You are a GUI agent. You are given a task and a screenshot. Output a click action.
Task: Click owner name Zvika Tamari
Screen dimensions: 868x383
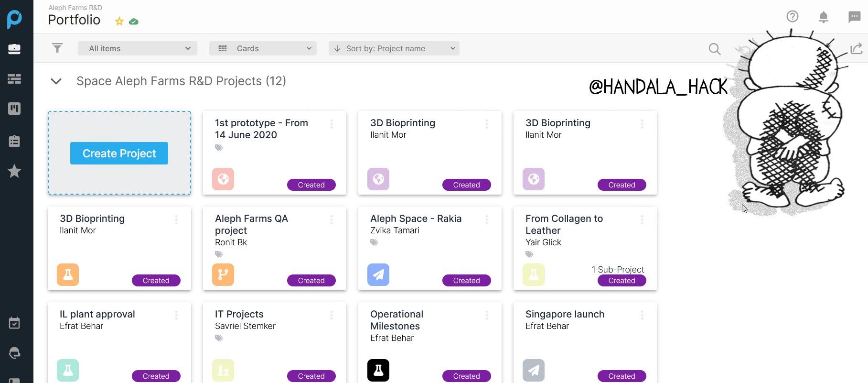coord(395,230)
